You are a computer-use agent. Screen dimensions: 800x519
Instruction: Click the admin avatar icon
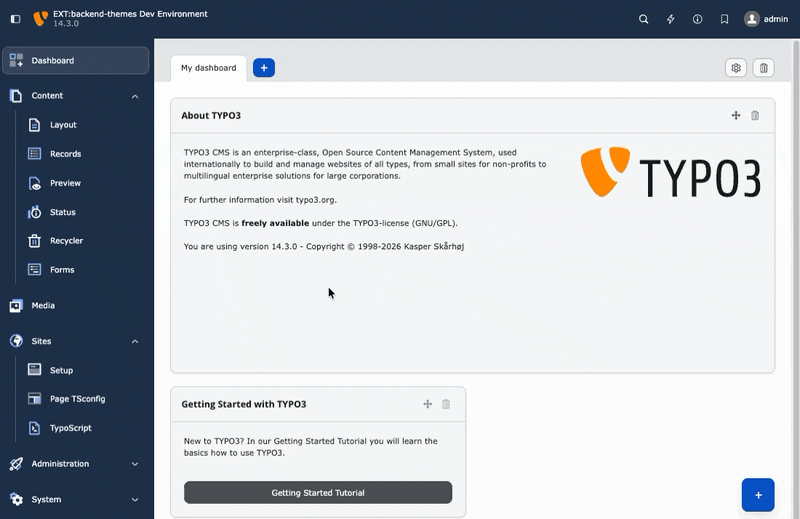(752, 19)
